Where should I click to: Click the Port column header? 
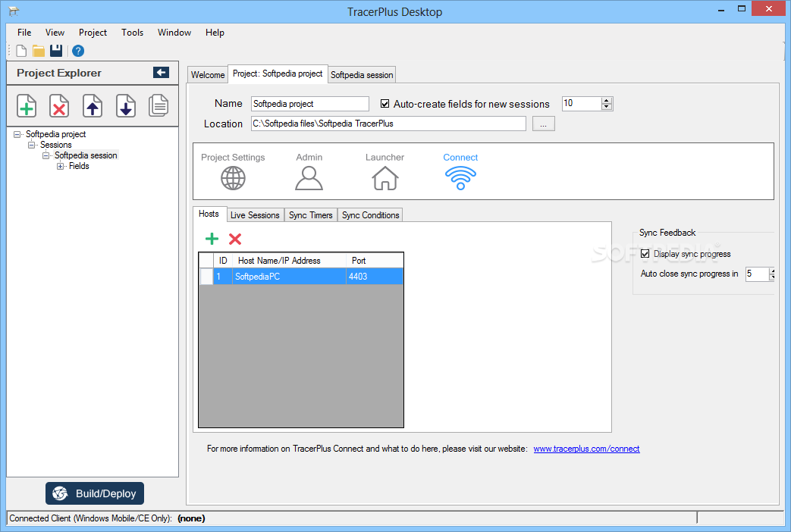tap(375, 260)
